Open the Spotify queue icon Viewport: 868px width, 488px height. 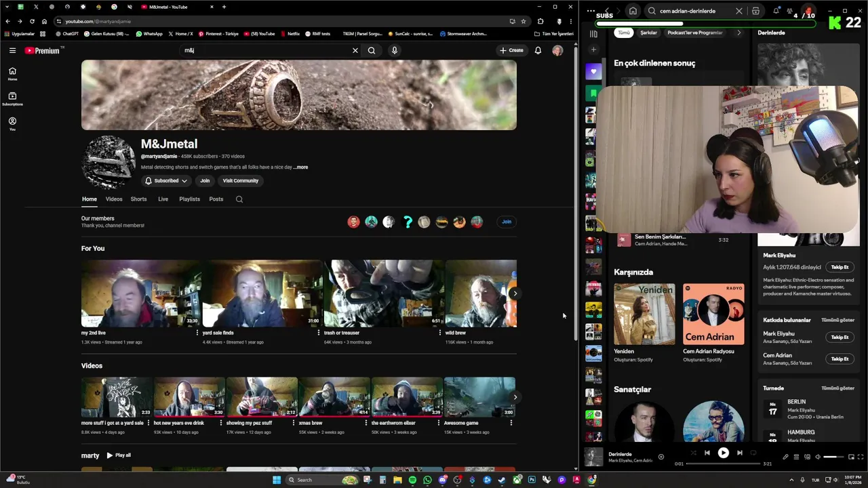point(796,457)
